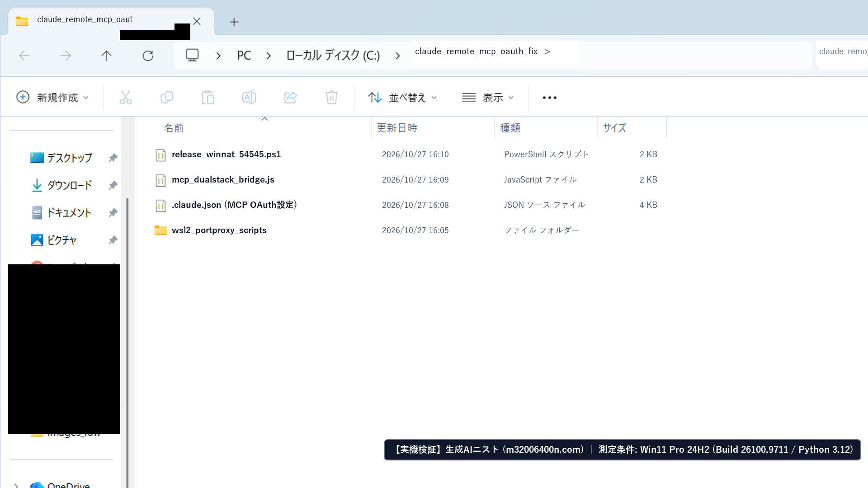The width and height of the screenshot is (868, 488).
Task: Select the mcp_dualstack_bridge.js file icon
Action: (160, 180)
